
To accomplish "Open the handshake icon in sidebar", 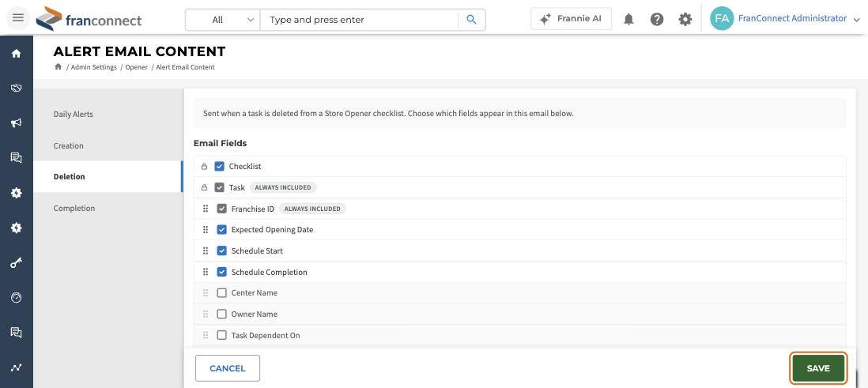I will click(x=16, y=88).
